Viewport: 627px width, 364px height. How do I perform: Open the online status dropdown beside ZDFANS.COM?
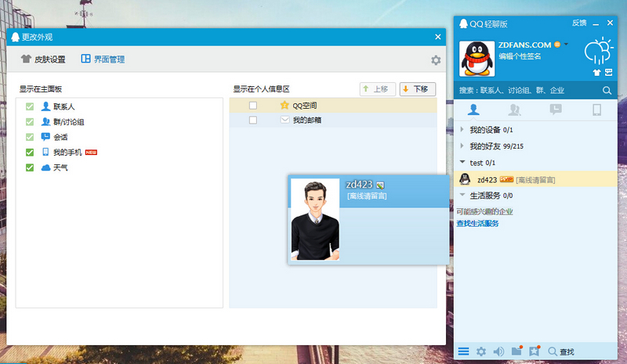click(x=567, y=45)
